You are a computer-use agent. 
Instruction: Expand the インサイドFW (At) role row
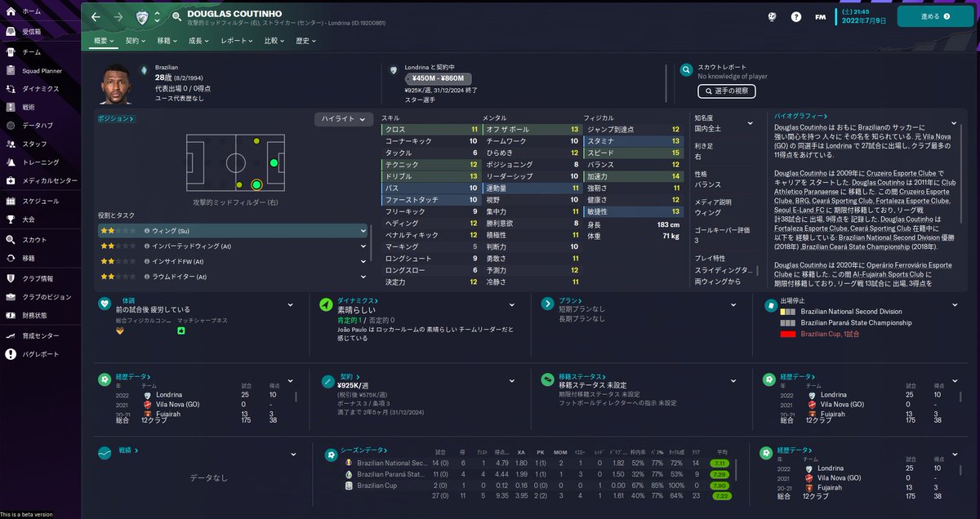pyautogui.click(x=233, y=262)
